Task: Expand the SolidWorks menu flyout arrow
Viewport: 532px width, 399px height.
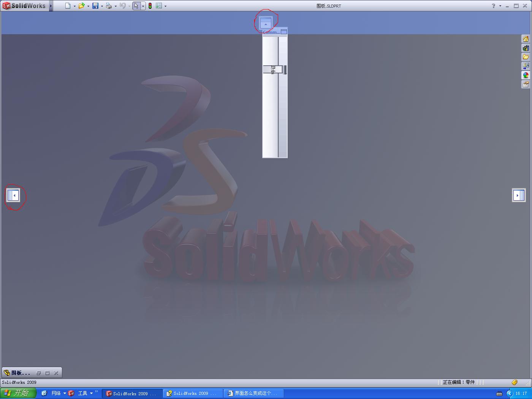Action: tap(51, 6)
